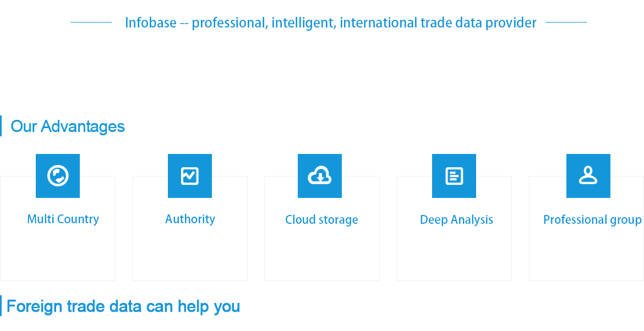
Task: Click the Deep Analysis document icon
Action: (454, 176)
